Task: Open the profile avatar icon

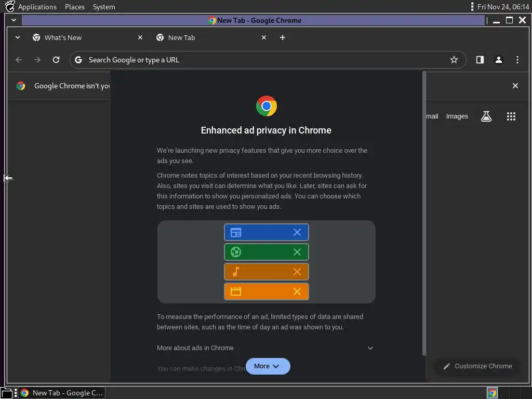Action: pos(498,60)
